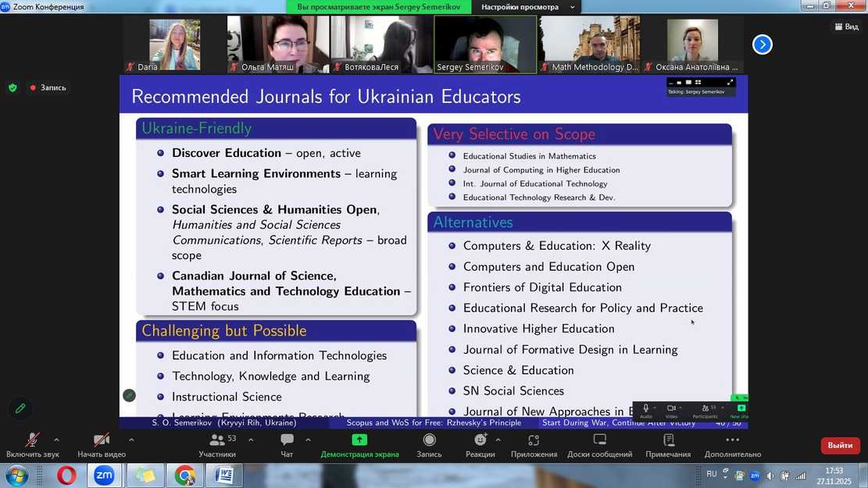Viewport: 868px width, 488px height.
Task: Open the Участники participants panel
Action: click(217, 441)
